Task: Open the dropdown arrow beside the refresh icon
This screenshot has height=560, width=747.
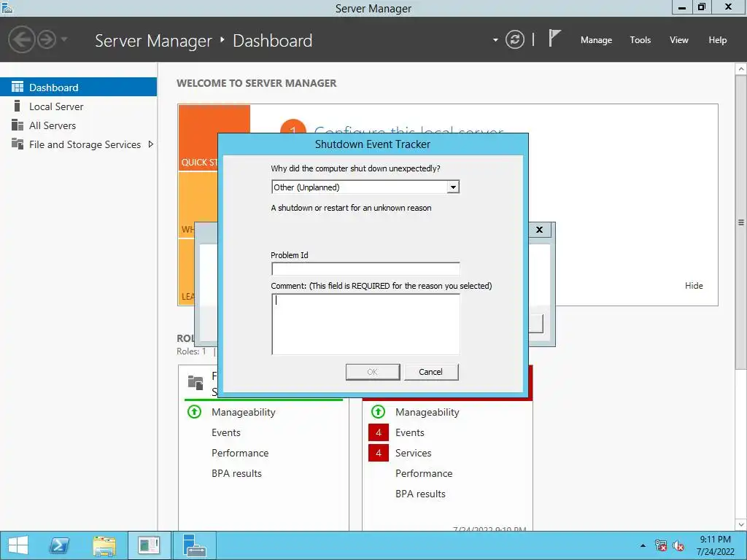Action: [495, 40]
